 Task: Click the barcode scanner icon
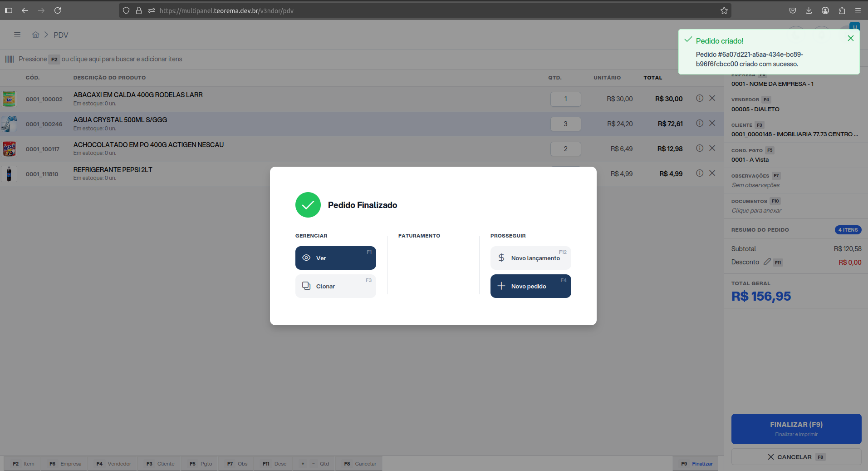point(10,59)
